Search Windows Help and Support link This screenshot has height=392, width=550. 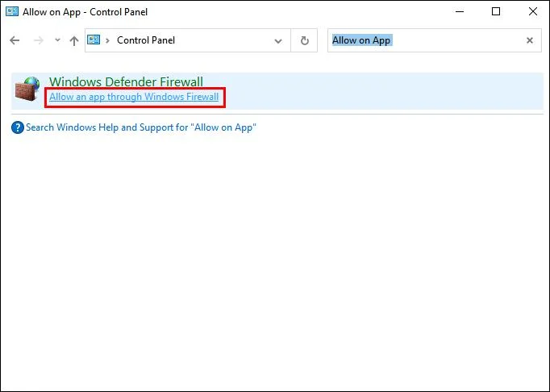tap(141, 127)
